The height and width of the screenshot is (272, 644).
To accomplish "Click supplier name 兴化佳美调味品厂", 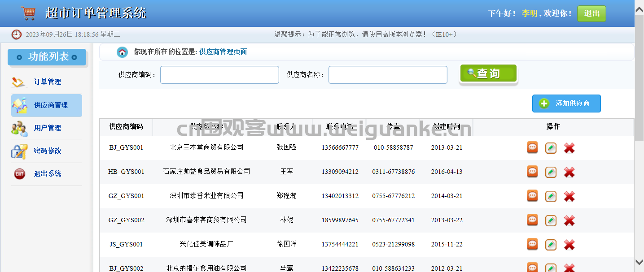I will pyautogui.click(x=206, y=244).
